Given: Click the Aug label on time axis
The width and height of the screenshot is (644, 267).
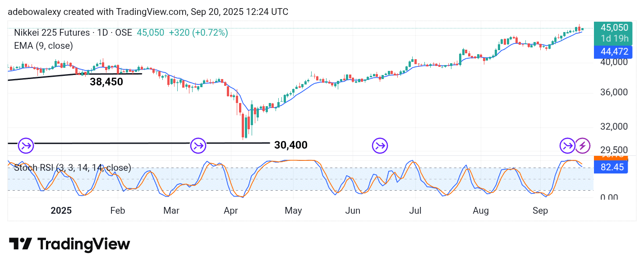Looking at the screenshot, I should 481,211.
